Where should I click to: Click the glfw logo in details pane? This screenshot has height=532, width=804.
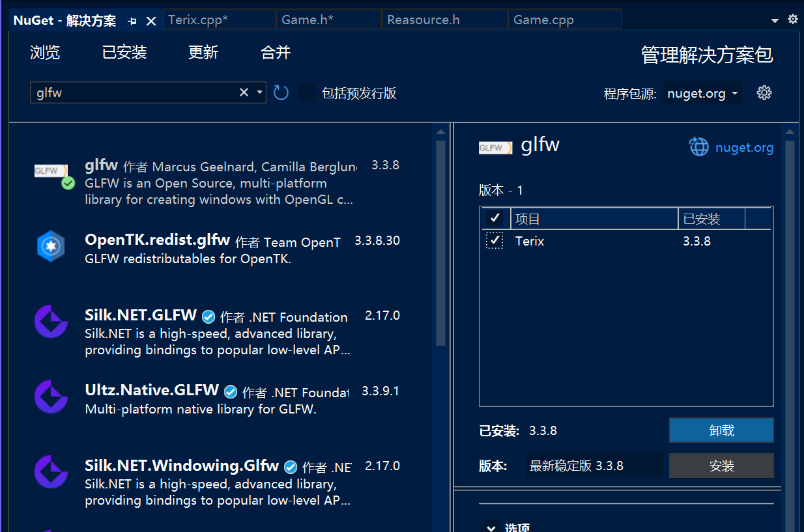(495, 148)
